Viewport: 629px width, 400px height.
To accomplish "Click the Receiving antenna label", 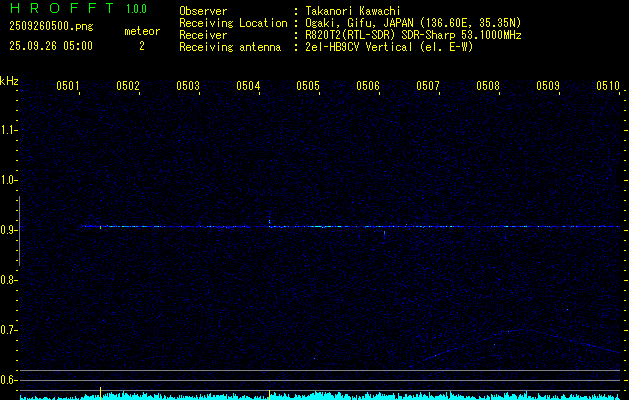I will tap(230, 47).
